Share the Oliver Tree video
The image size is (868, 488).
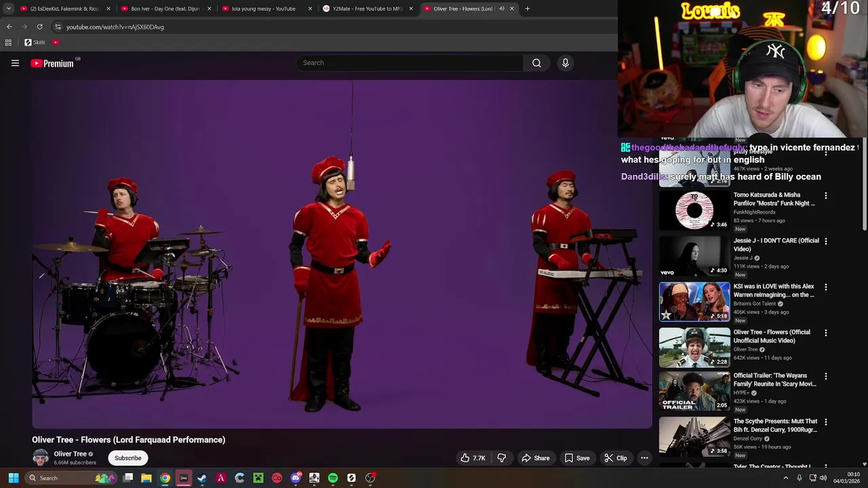(x=535, y=458)
